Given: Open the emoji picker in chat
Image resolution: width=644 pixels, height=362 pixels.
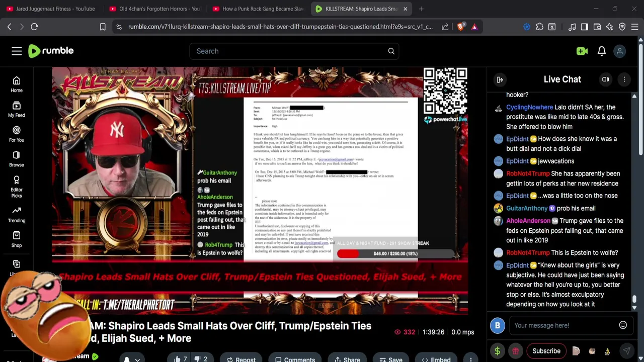Looking at the screenshot, I should click(x=623, y=325).
